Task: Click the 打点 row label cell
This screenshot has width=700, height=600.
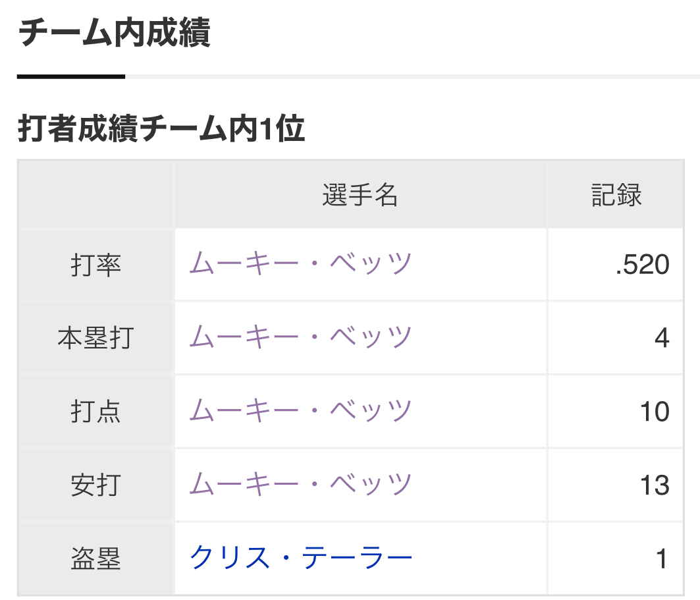Action: 96,412
